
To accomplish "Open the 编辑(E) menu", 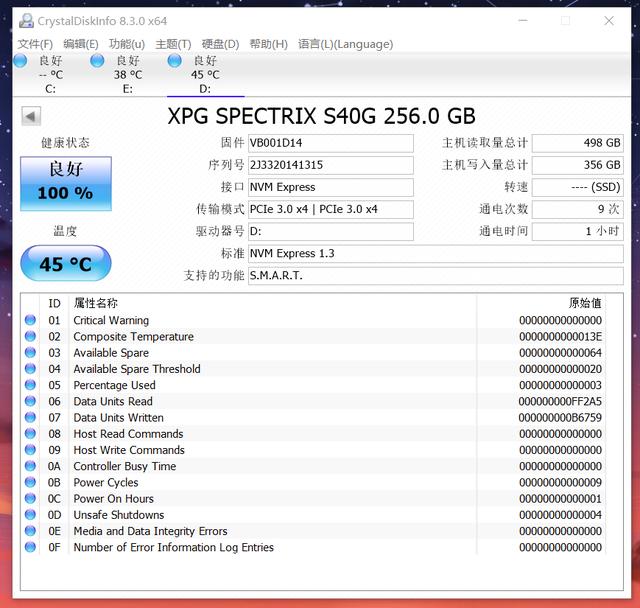I will point(81,44).
